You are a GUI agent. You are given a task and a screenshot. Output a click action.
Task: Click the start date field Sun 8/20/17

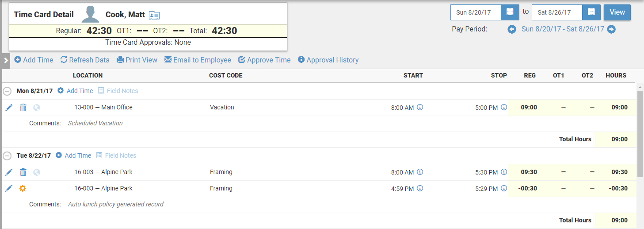click(476, 12)
